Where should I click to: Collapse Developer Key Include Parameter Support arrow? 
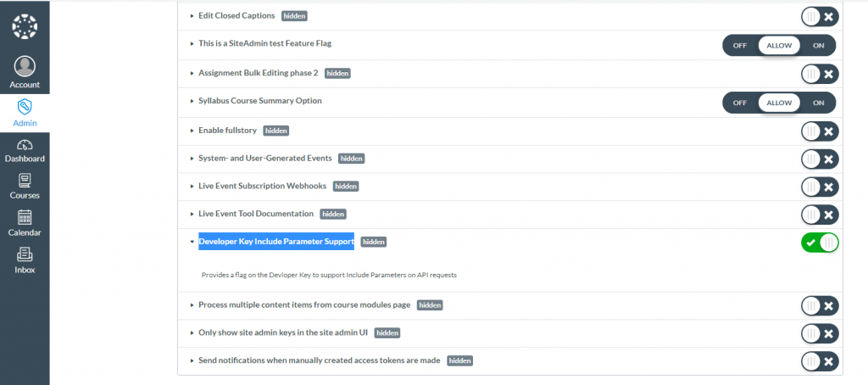pyautogui.click(x=192, y=242)
